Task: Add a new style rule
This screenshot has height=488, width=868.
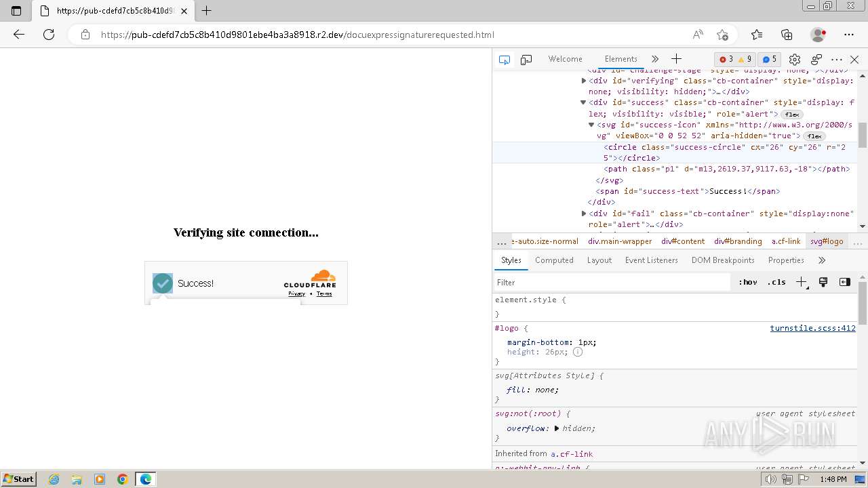Action: pyautogui.click(x=802, y=283)
